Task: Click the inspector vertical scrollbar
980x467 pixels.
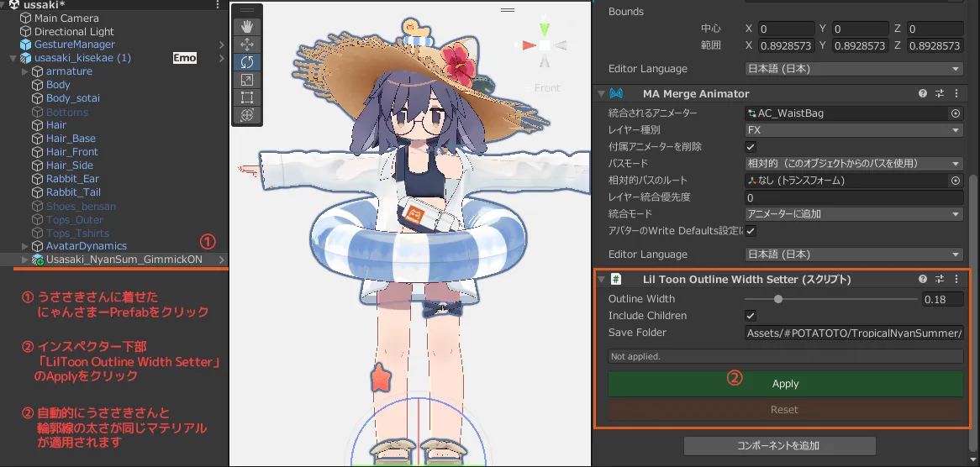Action: click(973, 312)
